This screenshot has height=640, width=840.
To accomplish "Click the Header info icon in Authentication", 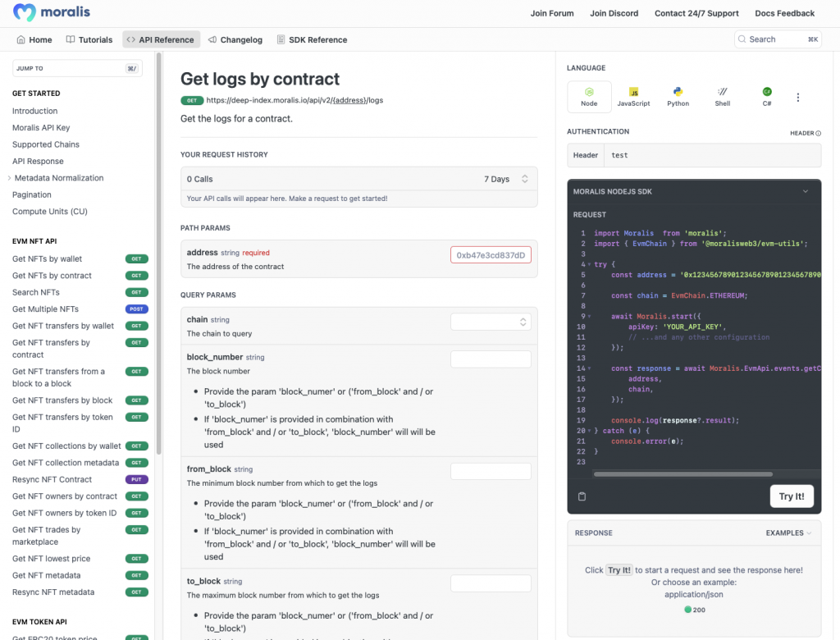I will pyautogui.click(x=818, y=134).
